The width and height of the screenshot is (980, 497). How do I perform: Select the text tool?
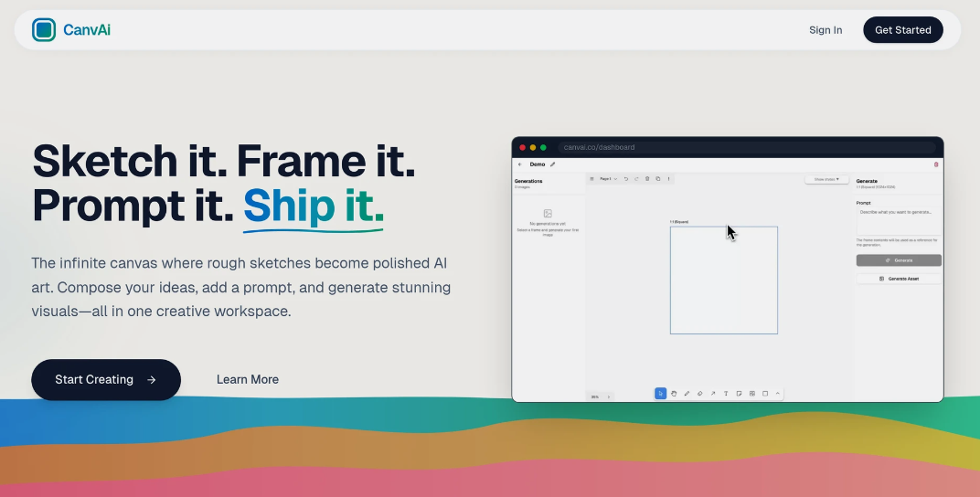pos(726,394)
